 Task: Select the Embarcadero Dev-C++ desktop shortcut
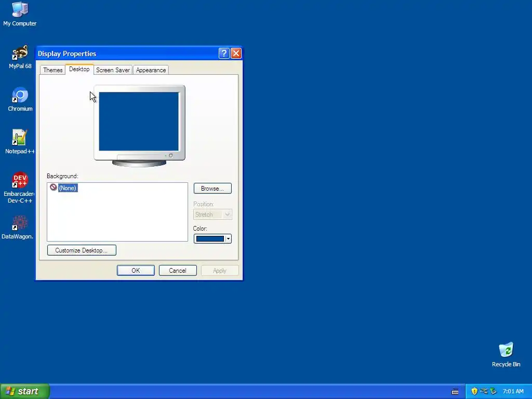pos(19,188)
